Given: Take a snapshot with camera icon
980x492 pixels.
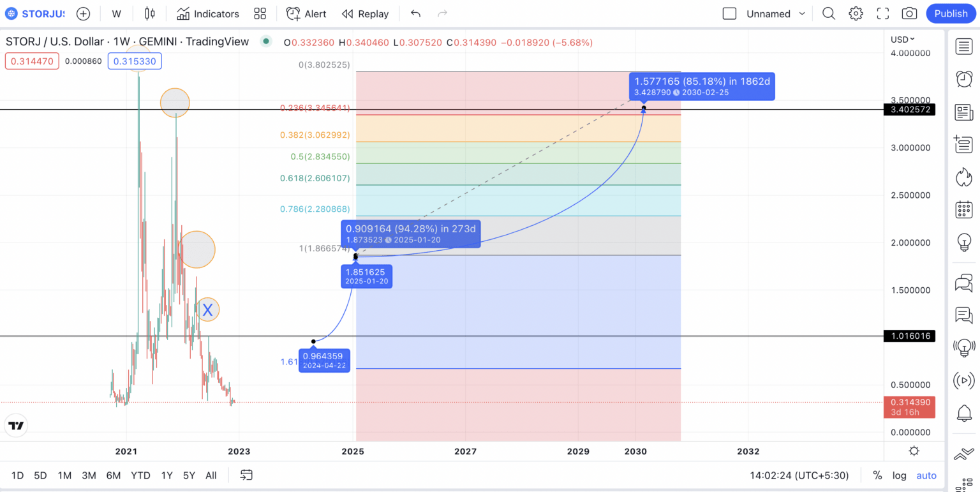Looking at the screenshot, I should [910, 13].
